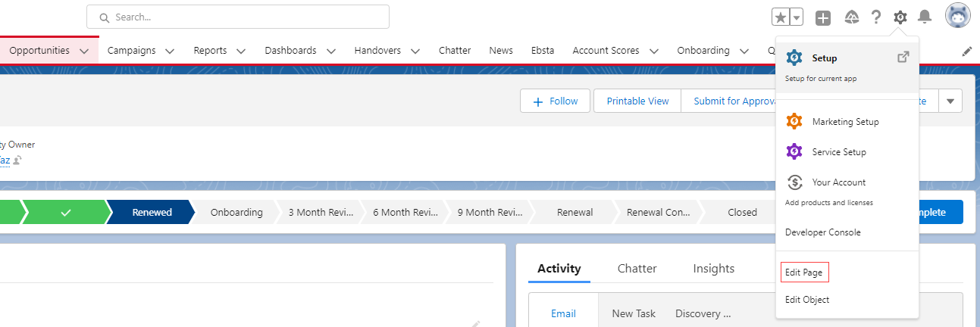This screenshot has width=980, height=327.
Task: Click the favorites star icon
Action: [x=781, y=17]
